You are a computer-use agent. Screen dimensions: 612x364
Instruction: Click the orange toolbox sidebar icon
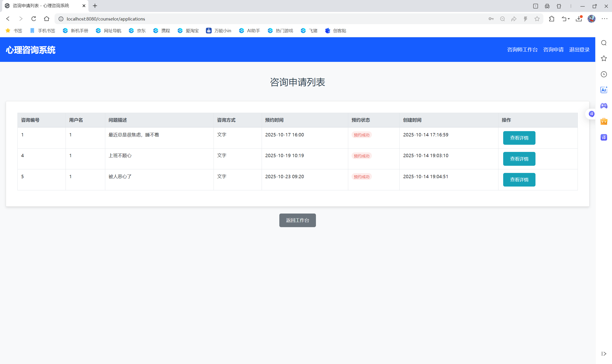(604, 121)
